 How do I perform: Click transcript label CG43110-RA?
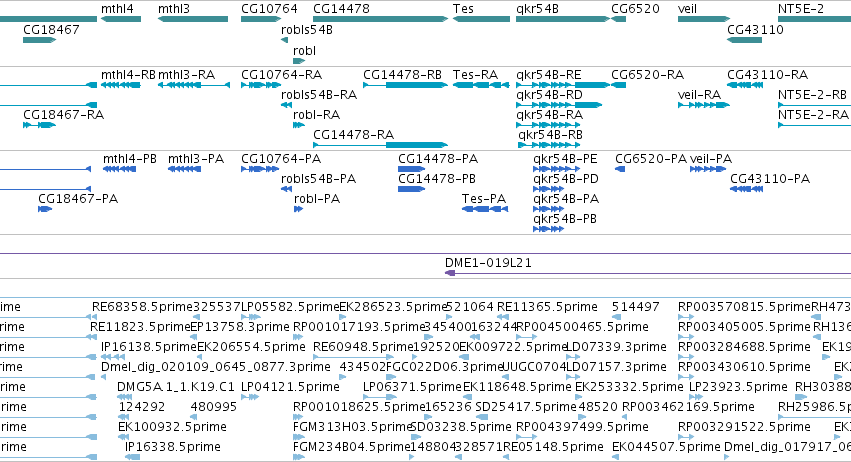(x=767, y=74)
